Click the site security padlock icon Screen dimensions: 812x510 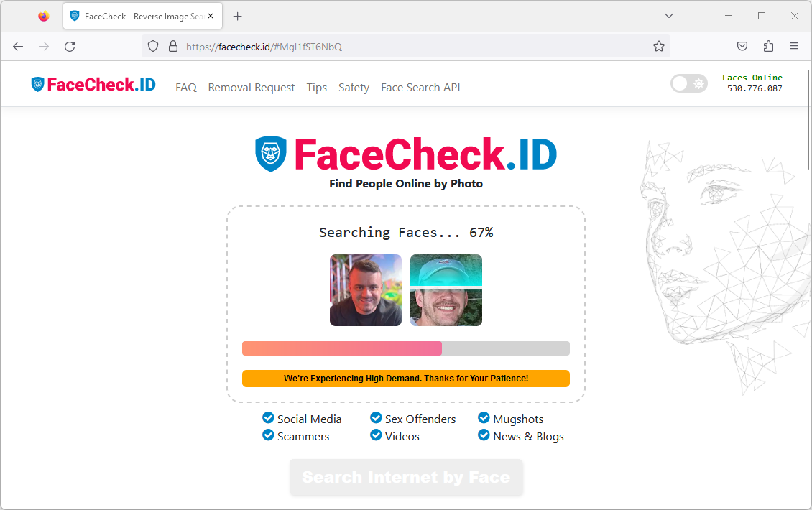[x=173, y=47]
